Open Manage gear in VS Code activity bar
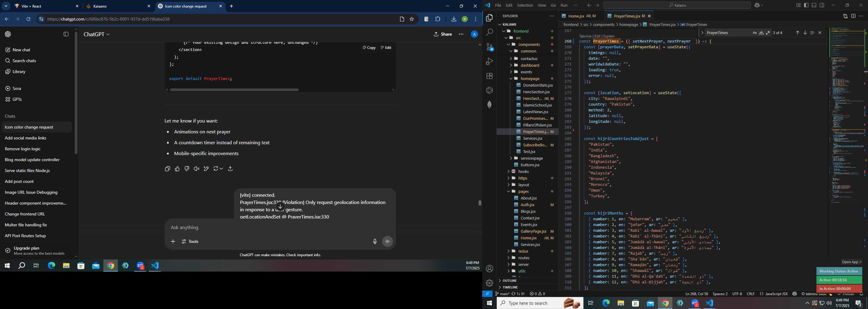Image resolution: width=868 pixels, height=309 pixels. tap(489, 283)
